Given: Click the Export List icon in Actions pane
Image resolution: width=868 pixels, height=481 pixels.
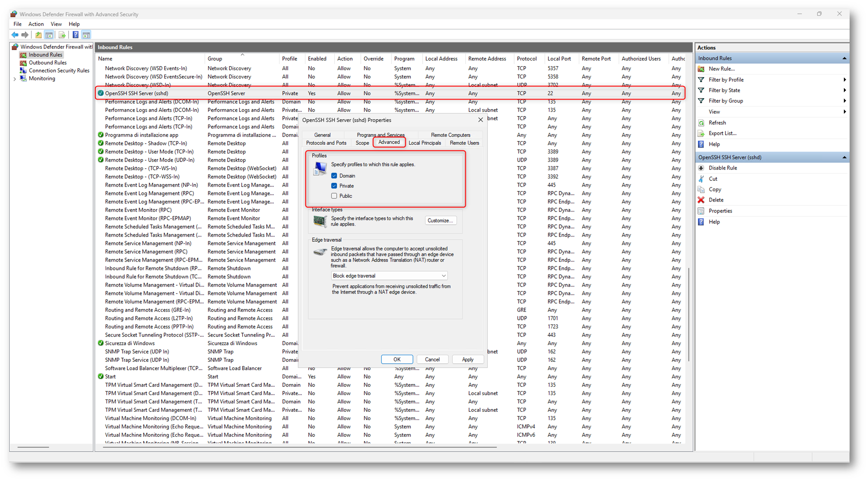Looking at the screenshot, I should [x=701, y=133].
